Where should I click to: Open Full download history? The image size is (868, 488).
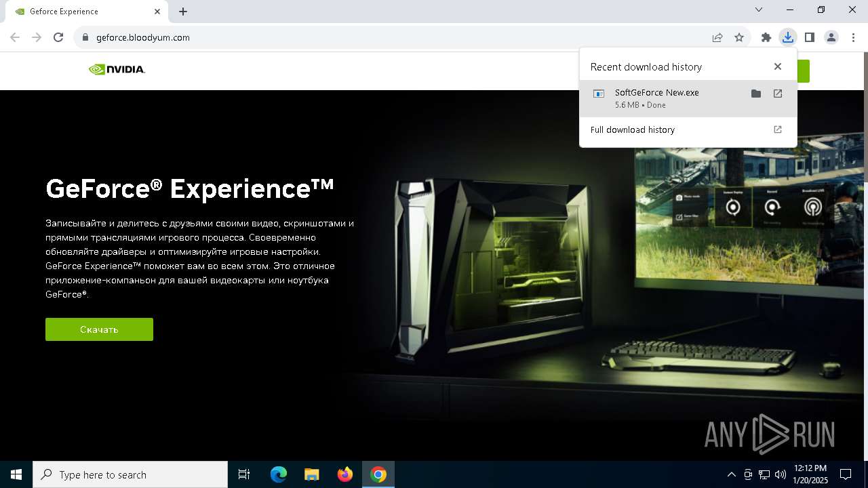tap(688, 129)
